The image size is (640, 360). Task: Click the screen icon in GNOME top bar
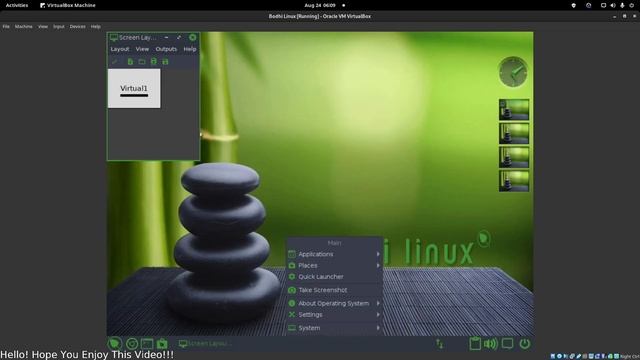click(603, 5)
